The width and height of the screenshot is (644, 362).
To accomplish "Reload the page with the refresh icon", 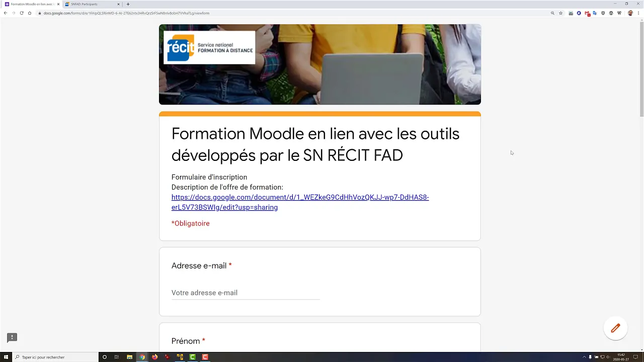I will 22,13.
